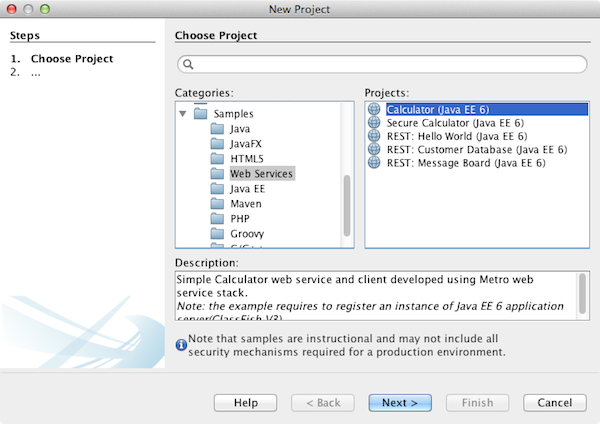600x424 pixels.
Task: Click the globe icon beside Secure Calculator
Action: point(374,123)
